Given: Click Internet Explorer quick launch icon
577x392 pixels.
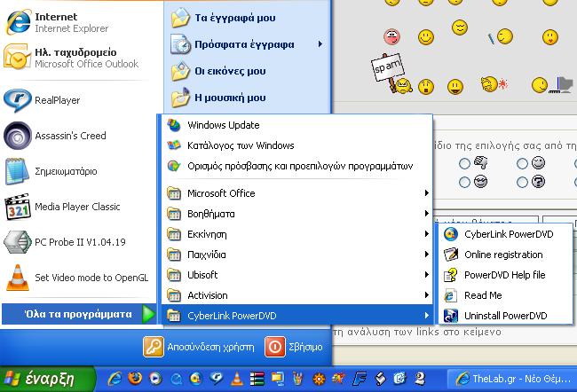Looking at the screenshot, I should click(115, 379).
